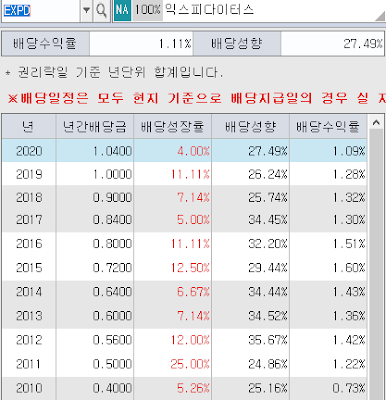Viewport: 386px width, 400px height.
Task: Click the 0.5600 dividend for 2012
Action: coord(95,340)
